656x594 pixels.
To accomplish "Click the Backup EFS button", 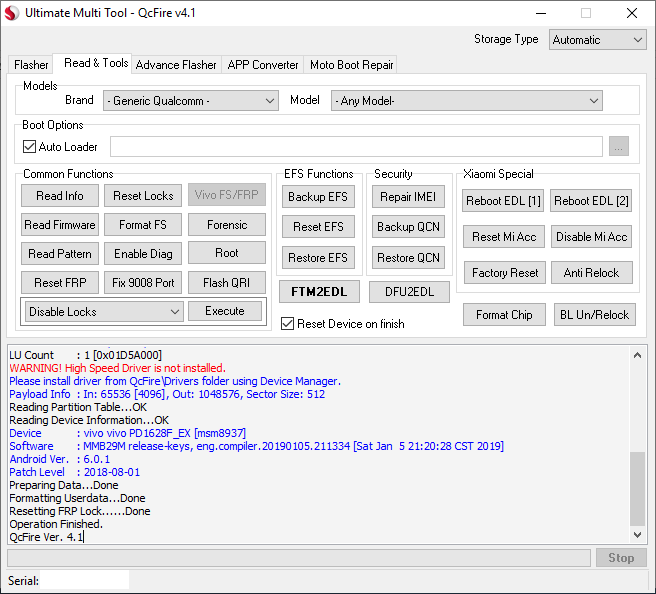I will tap(318, 197).
